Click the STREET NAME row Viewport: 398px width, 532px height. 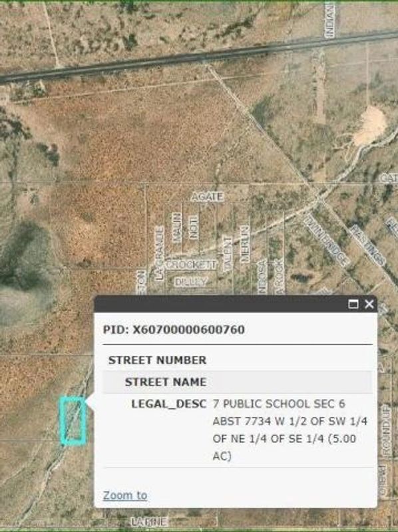click(238, 382)
